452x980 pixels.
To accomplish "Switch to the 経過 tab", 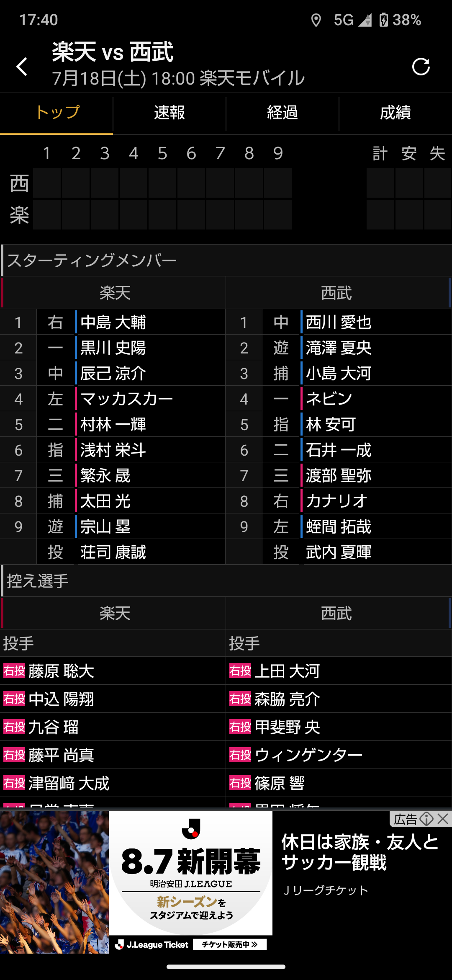I will pyautogui.click(x=282, y=113).
